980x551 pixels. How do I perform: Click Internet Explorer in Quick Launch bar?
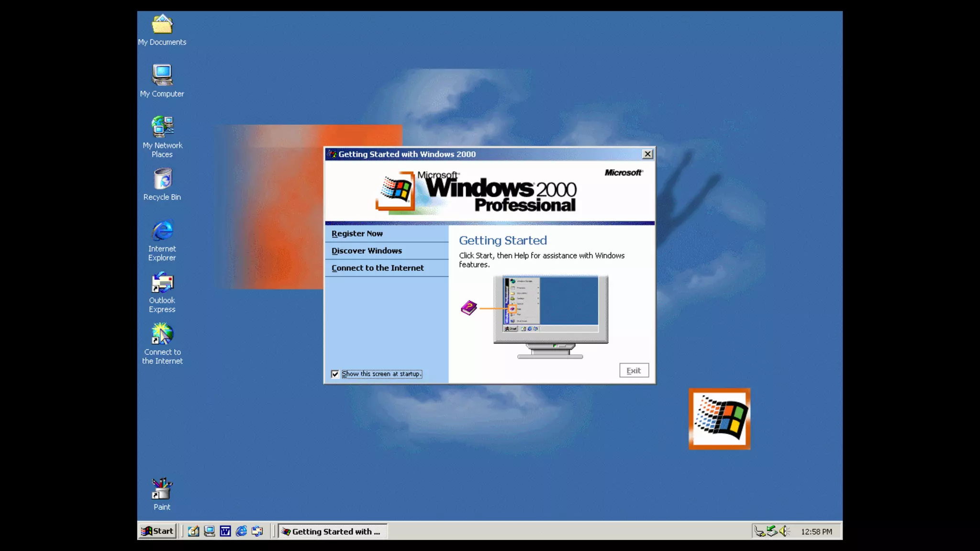(x=242, y=531)
